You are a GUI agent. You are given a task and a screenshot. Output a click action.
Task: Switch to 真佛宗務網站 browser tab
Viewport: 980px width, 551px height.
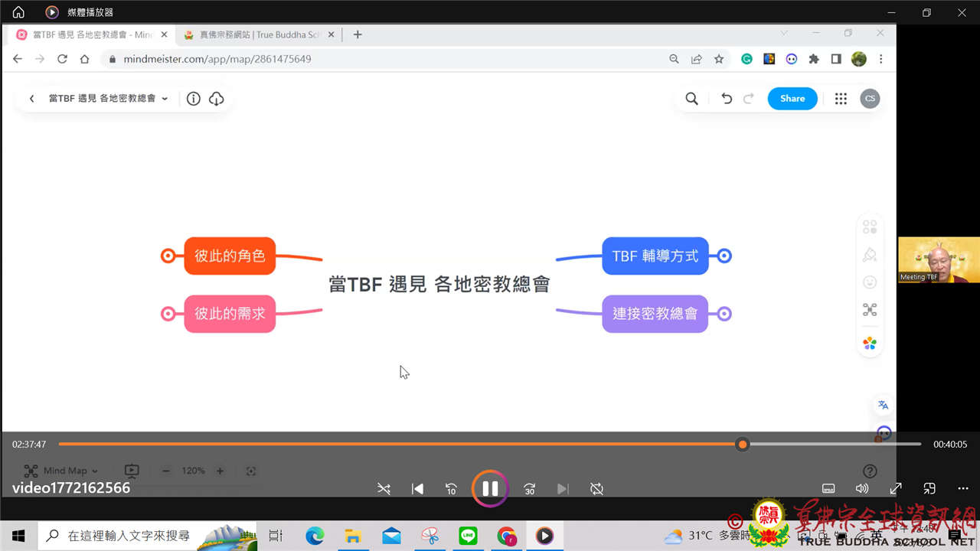(x=251, y=34)
